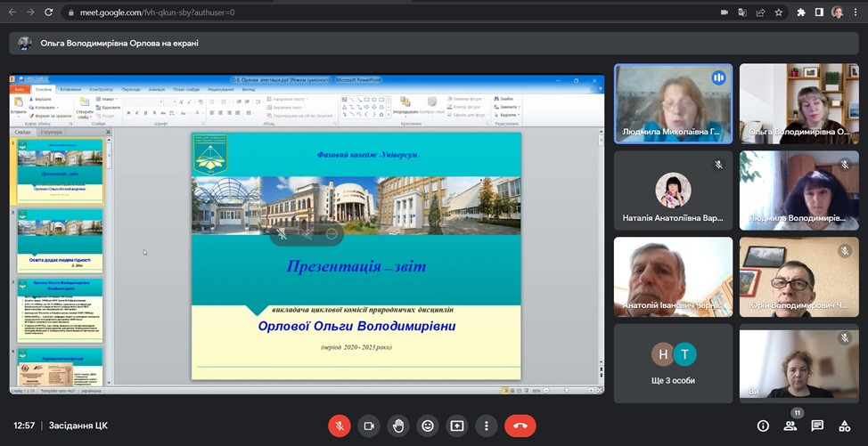Open the Chrome profile avatar menu

click(x=838, y=12)
